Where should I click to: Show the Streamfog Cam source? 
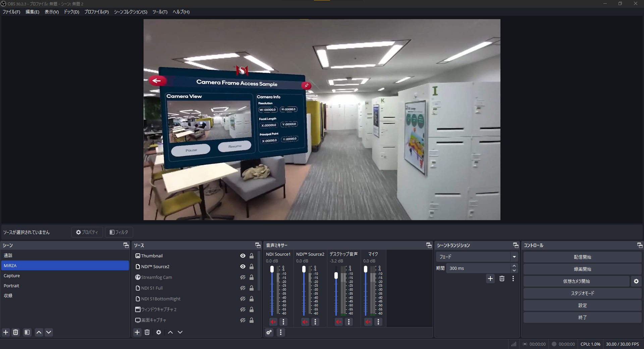pyautogui.click(x=243, y=277)
